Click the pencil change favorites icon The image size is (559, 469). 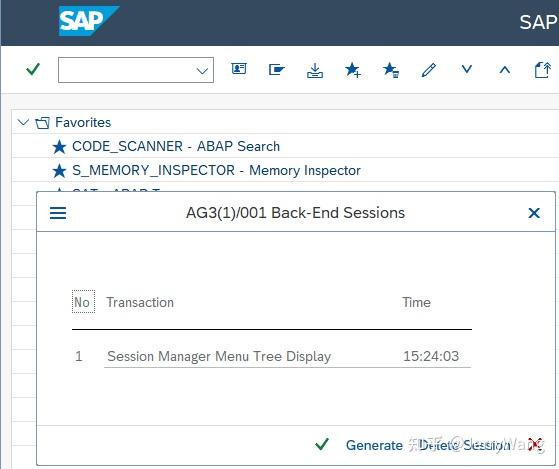click(429, 70)
